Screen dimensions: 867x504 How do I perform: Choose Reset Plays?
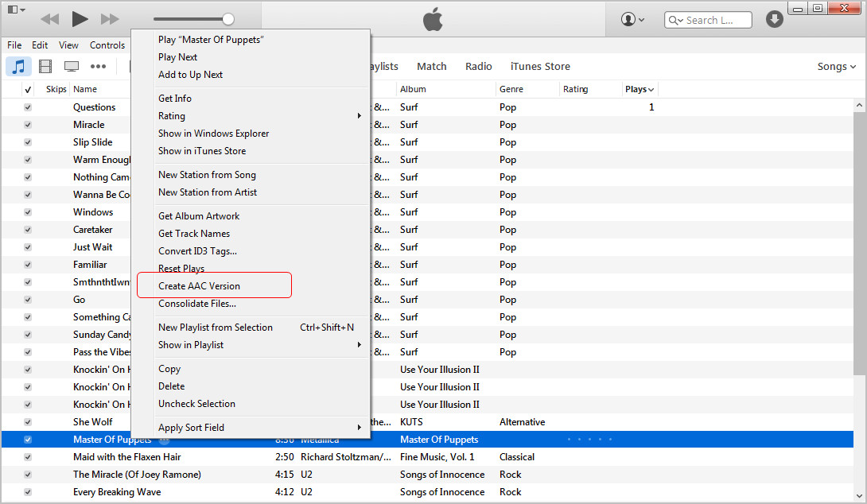point(181,268)
